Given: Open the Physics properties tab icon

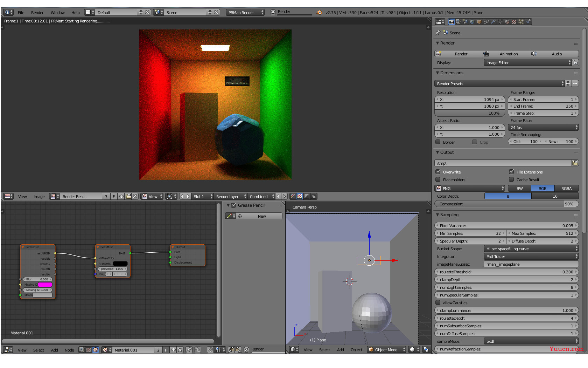Looking at the screenshot, I should coord(528,22).
